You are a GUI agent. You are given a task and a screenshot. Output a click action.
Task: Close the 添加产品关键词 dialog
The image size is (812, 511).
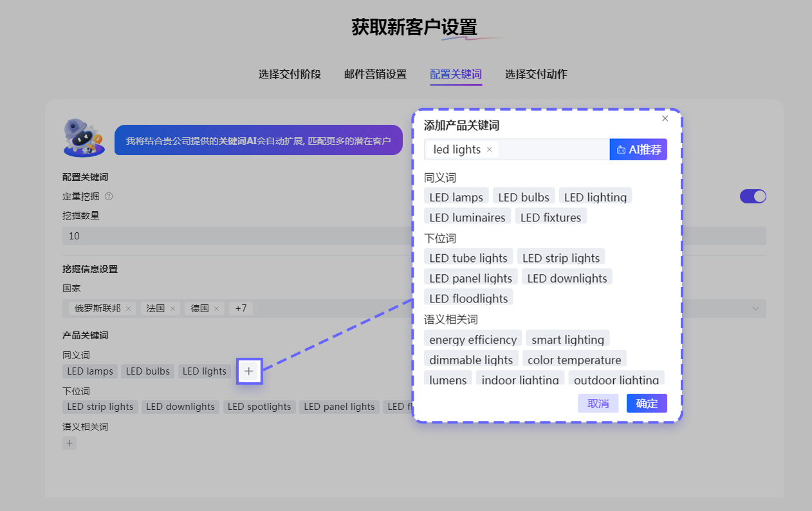[665, 118]
